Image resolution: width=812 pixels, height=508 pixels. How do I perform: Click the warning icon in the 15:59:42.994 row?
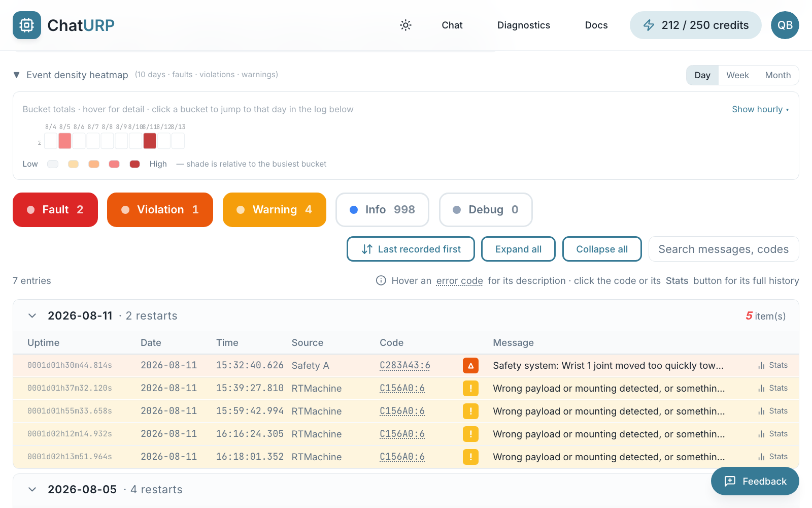pos(470,411)
